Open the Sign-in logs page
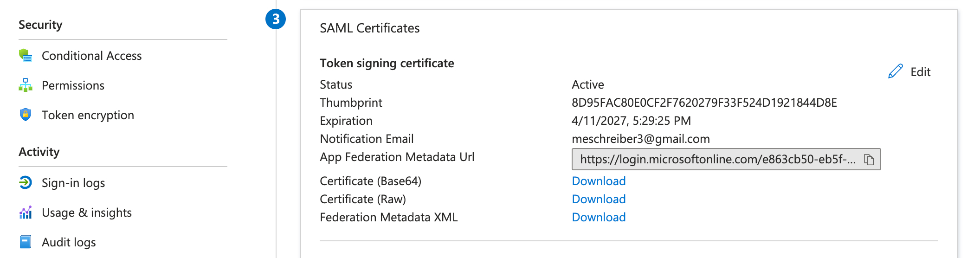 pos(73,183)
